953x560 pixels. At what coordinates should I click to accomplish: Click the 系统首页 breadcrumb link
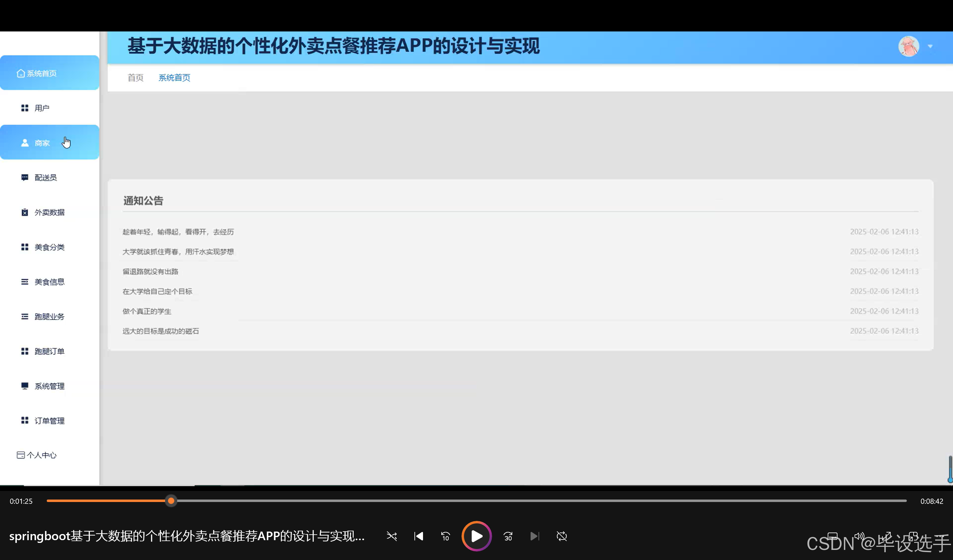coord(174,78)
